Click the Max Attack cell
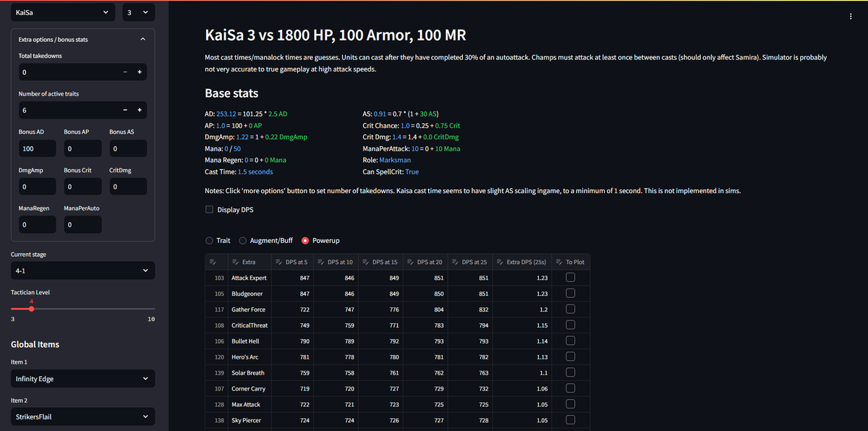Viewport: 868px width, 431px height. point(248,405)
